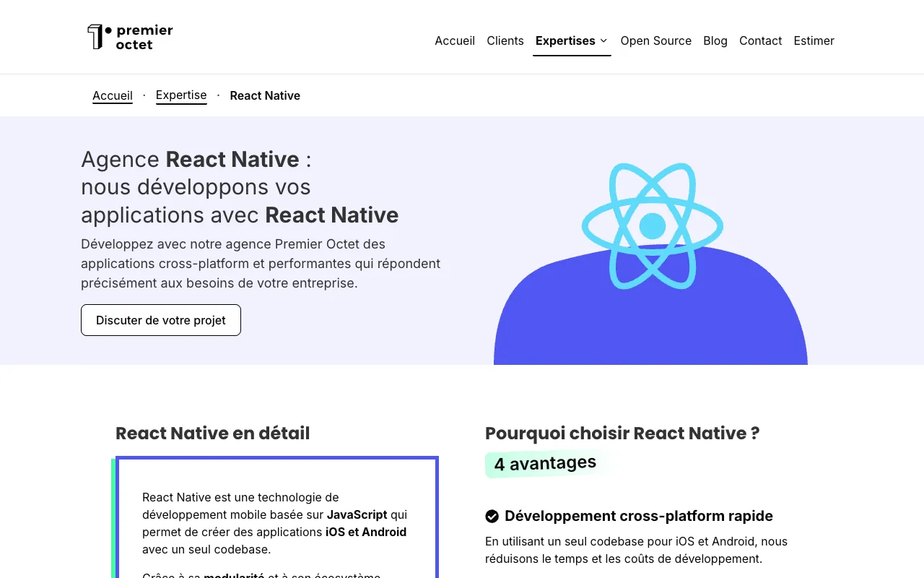Open the Contact page link
The width and height of the screenshot is (924, 578).
coord(761,40)
